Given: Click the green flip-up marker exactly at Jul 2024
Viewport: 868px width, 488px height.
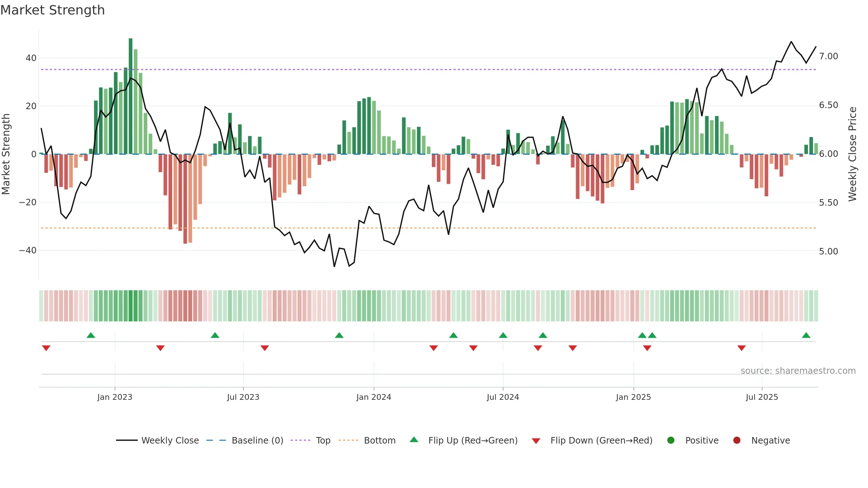Looking at the screenshot, I should tap(503, 335).
